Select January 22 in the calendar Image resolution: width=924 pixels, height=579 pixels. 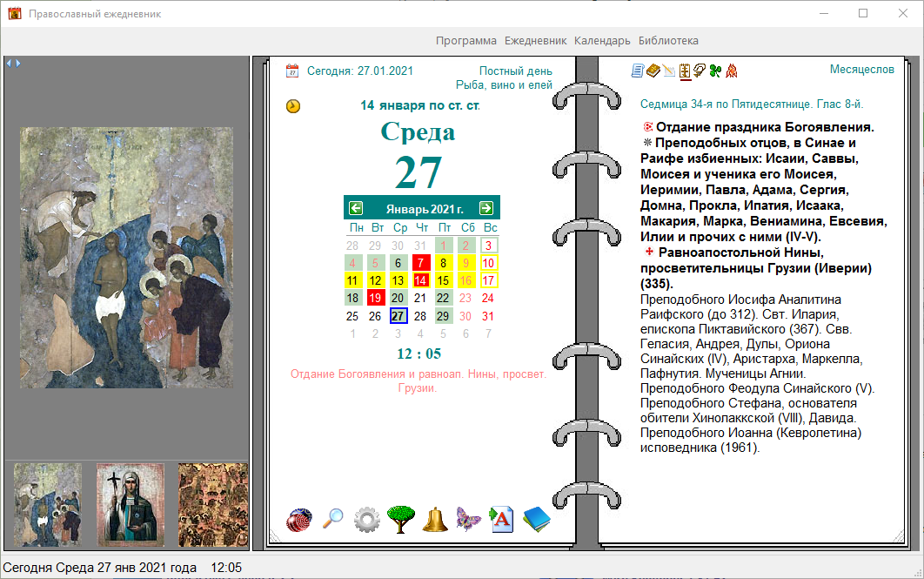(443, 299)
